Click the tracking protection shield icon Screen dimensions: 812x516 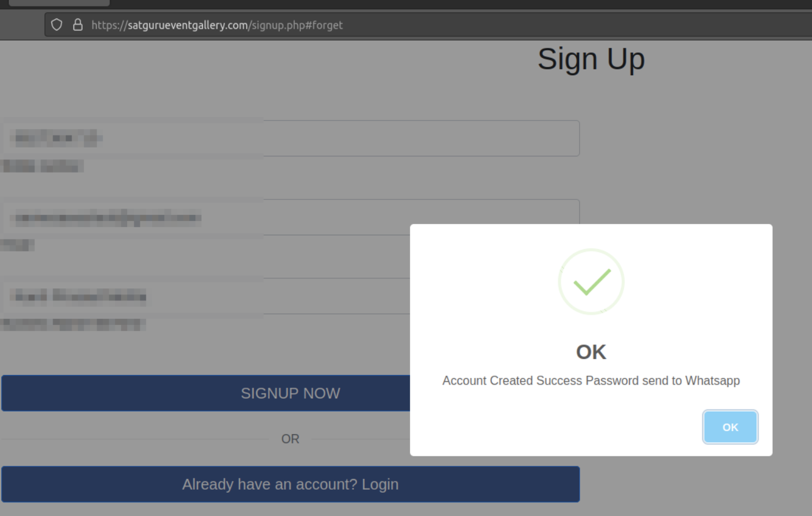pyautogui.click(x=57, y=24)
